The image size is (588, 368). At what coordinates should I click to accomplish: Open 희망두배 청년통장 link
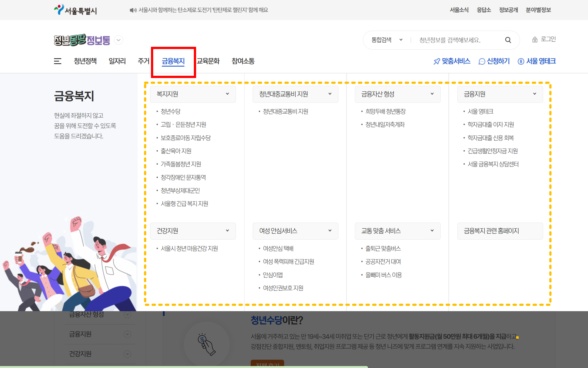385,111
